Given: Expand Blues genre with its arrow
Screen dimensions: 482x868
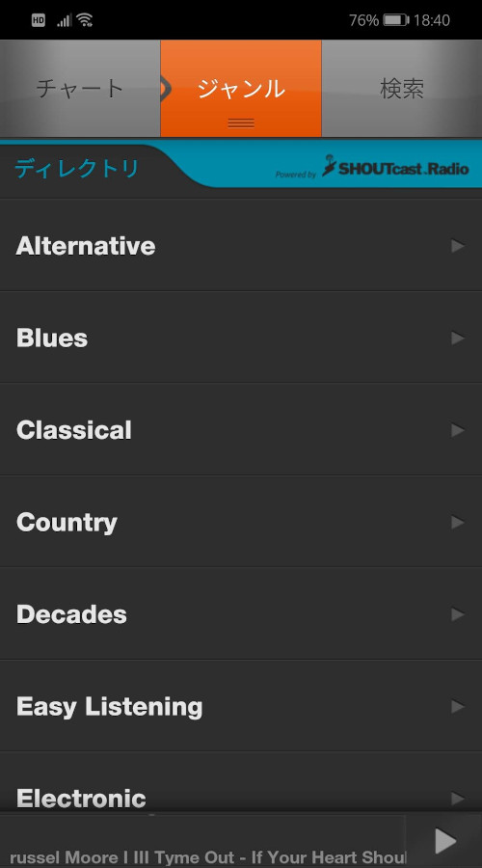Looking at the screenshot, I should (457, 338).
